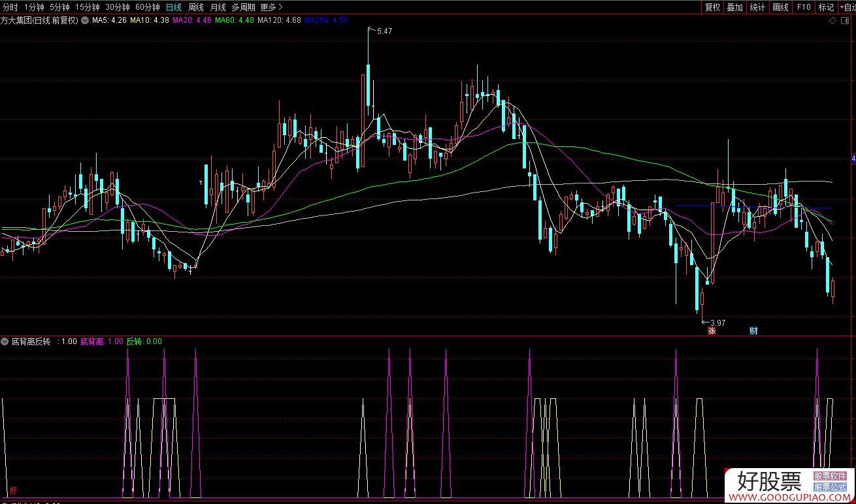Screen dimensions: 856x504
Task: Expand 底背离反转 indicator dropdown arrow
Action: pyautogui.click(x=5, y=341)
